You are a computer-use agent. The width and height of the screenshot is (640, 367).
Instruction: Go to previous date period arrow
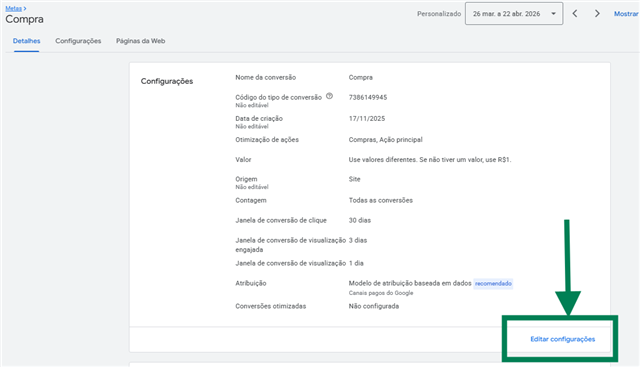pos(575,13)
